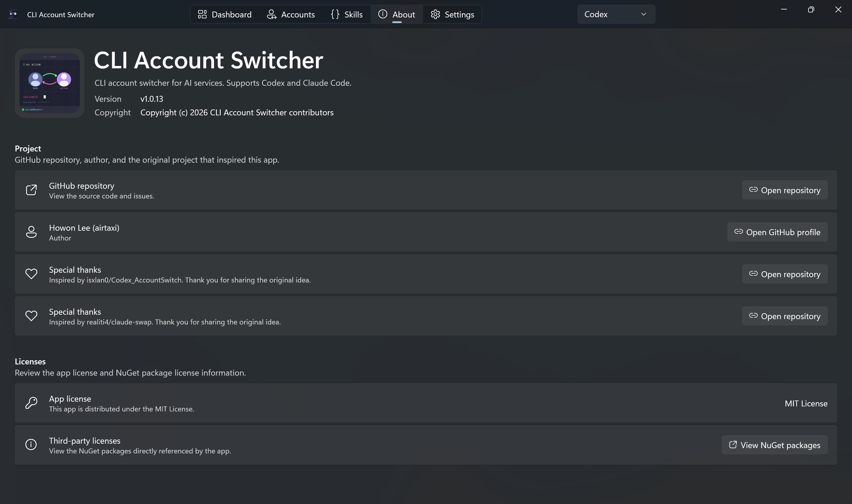Go to the Skills tab
The height and width of the screenshot is (504, 852).
pos(347,14)
